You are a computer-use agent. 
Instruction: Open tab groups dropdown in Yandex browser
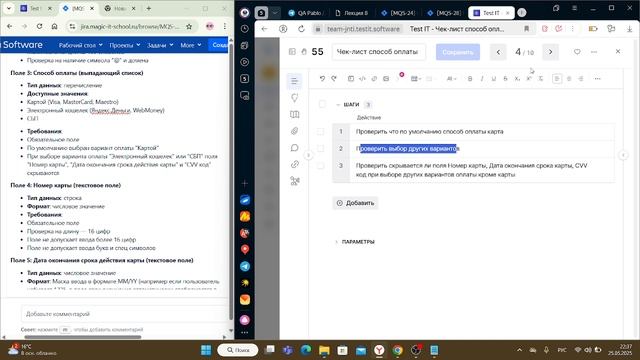(x=275, y=13)
